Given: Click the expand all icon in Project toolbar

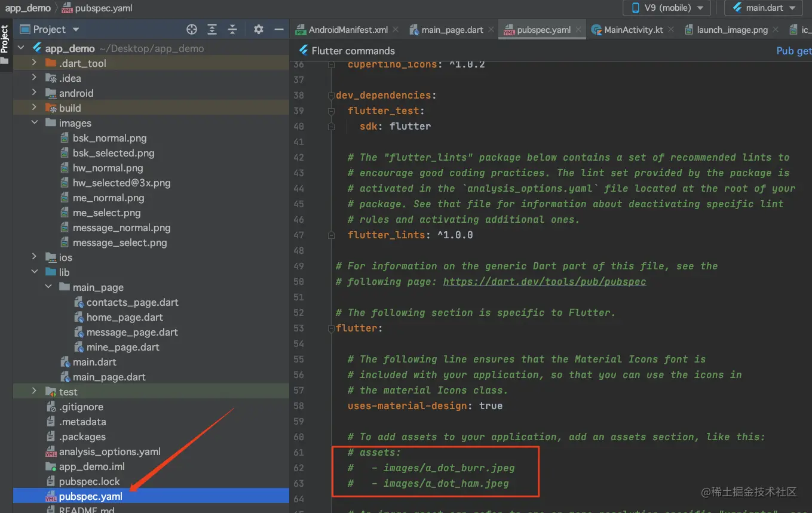Looking at the screenshot, I should [212, 29].
